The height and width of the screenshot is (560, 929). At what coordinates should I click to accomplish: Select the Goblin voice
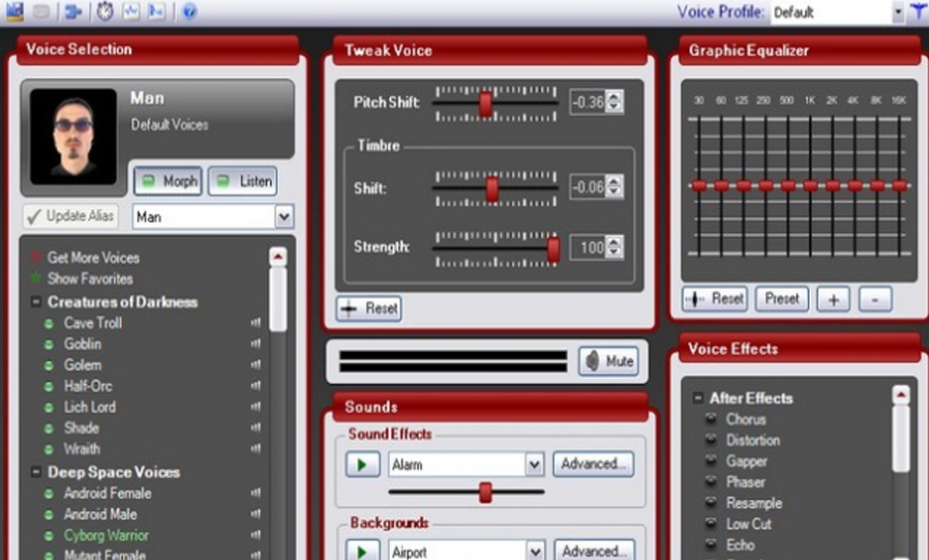click(x=82, y=344)
